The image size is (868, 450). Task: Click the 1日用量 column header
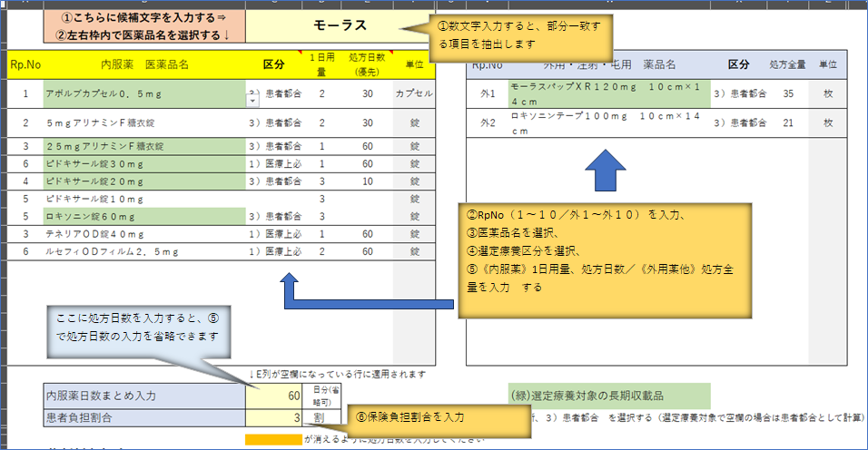click(x=321, y=64)
